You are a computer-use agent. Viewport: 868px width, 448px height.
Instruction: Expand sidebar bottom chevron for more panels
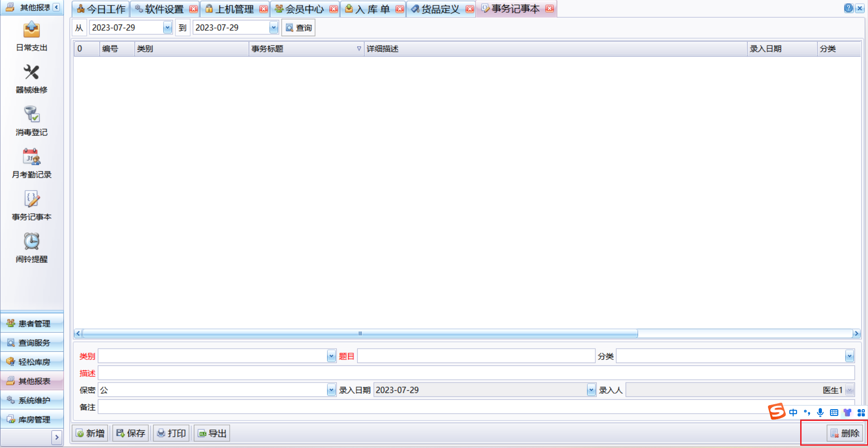click(57, 437)
